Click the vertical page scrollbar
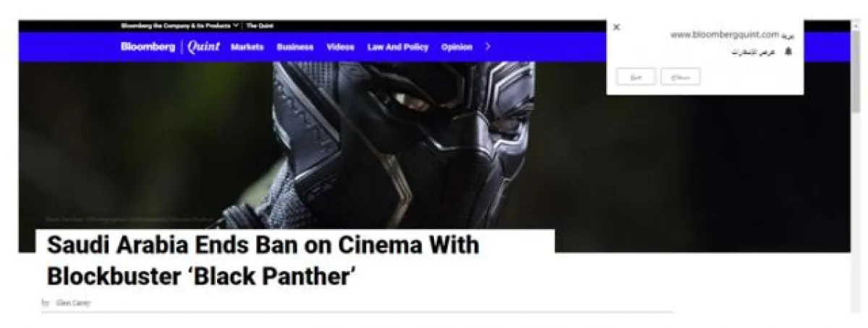Screen dimensions: 868x328 tap(856, 173)
